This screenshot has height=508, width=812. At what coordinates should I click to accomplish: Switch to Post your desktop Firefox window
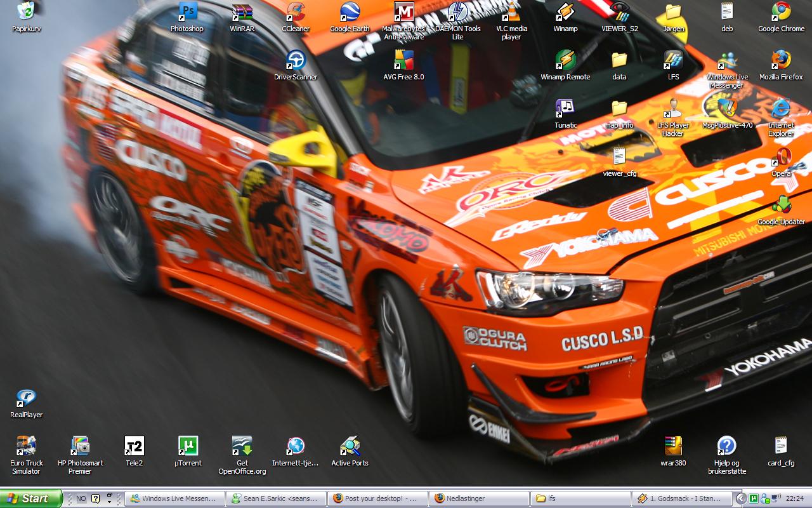tap(378, 498)
